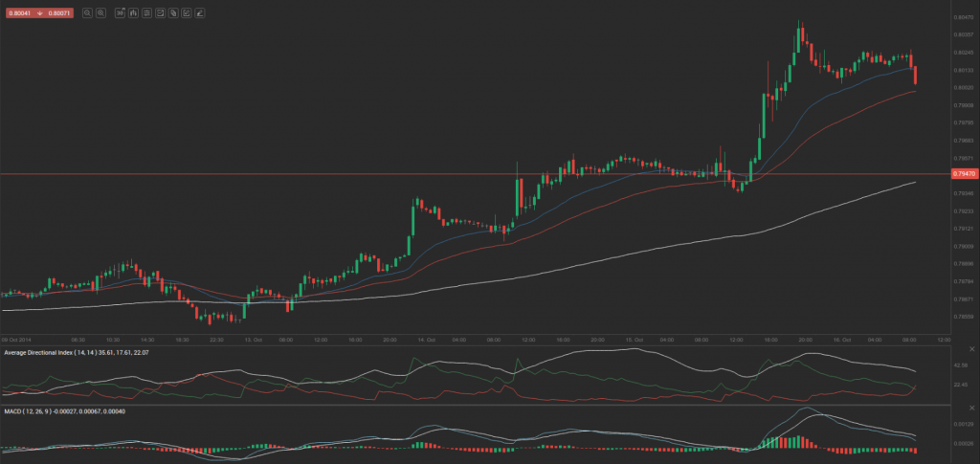This screenshot has height=464, width=980.
Task: Click the 09 Oct 2014 date label
Action: point(17,339)
